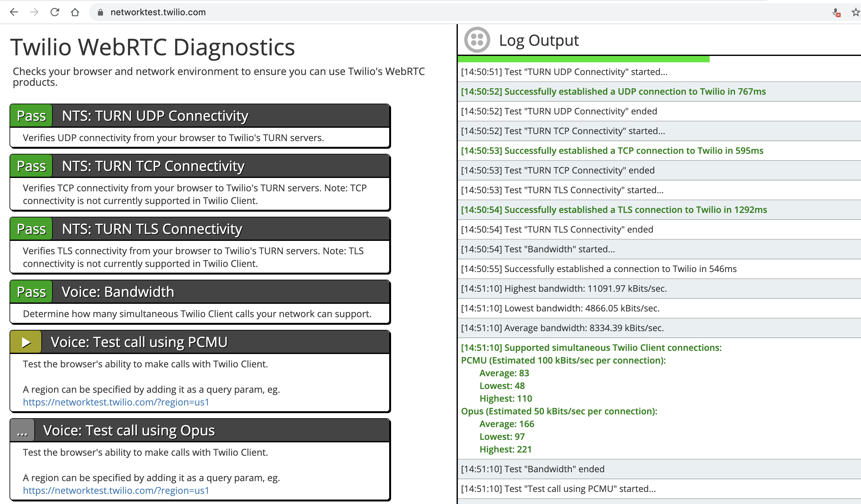Go back with the browser back arrow

(14, 12)
